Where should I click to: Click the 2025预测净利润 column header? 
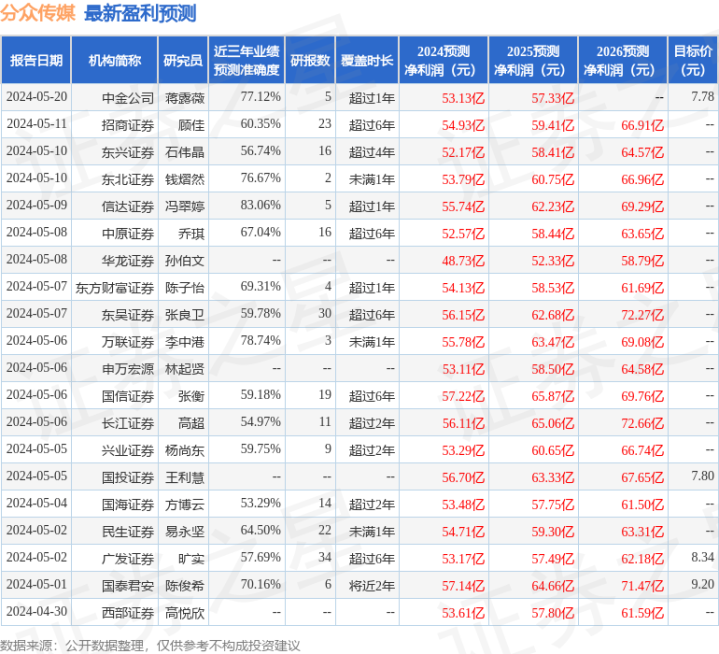point(533,60)
